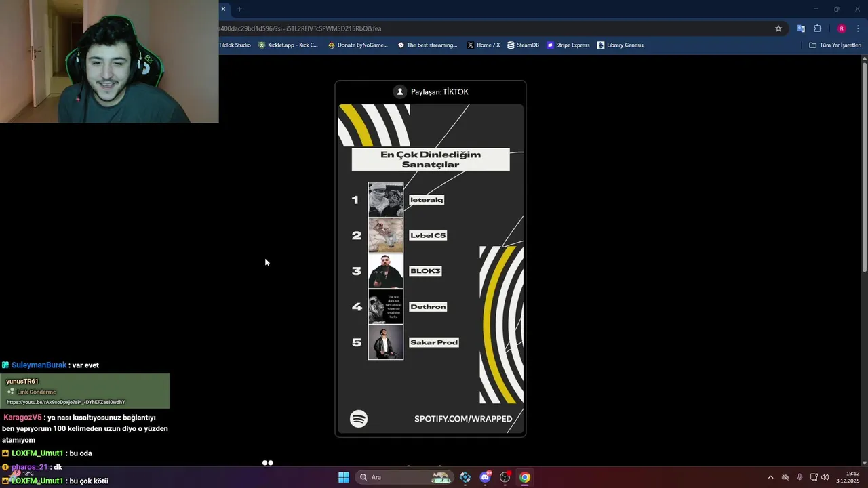
Task: Open The best streaming bookmark
Action: (427, 45)
